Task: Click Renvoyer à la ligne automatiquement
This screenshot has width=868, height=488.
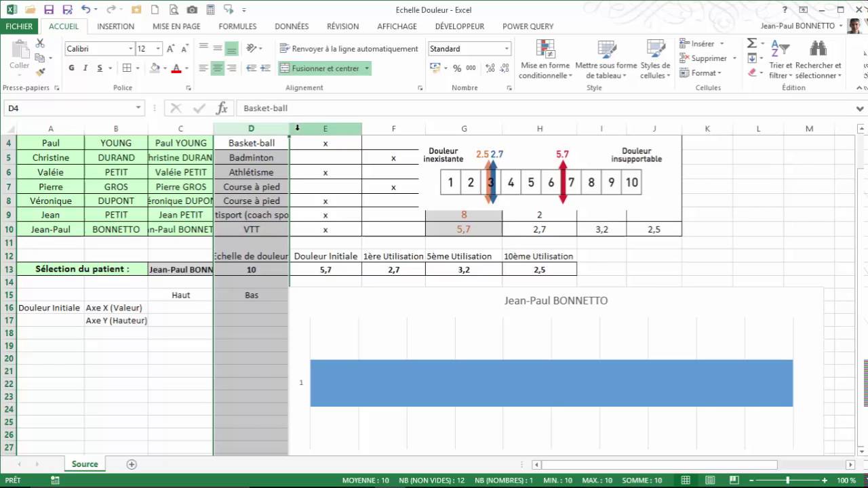Action: (349, 49)
